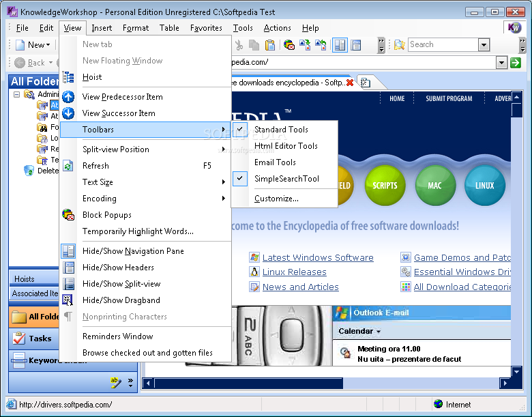
Task: Open the Linux Releases link
Action: pyautogui.click(x=294, y=272)
